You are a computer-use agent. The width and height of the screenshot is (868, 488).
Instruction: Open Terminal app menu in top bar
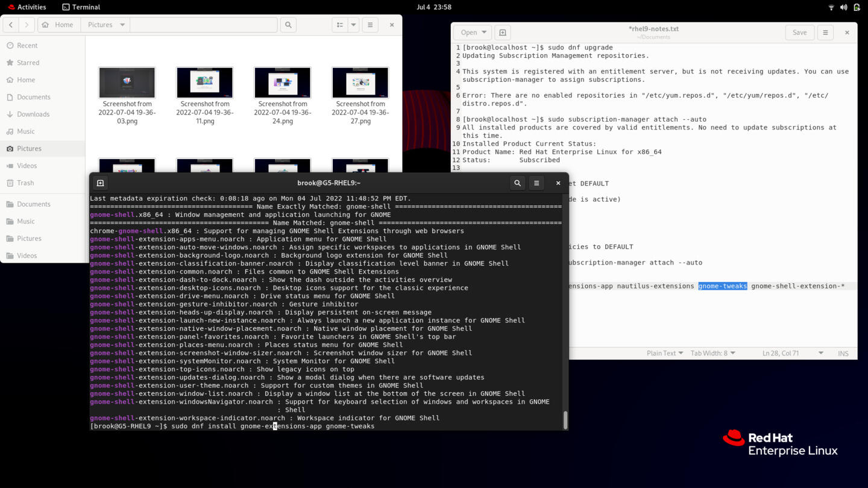tap(81, 7)
